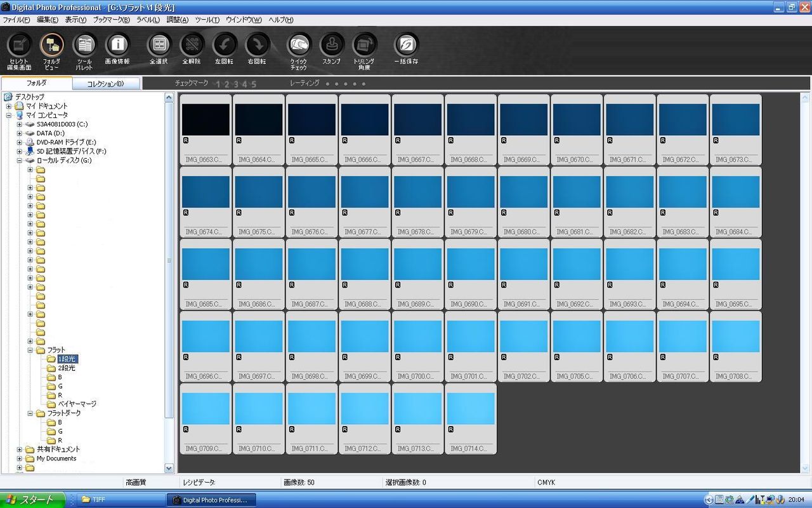Expand the SD storage device (F:)
The image size is (812, 508).
[x=20, y=151]
